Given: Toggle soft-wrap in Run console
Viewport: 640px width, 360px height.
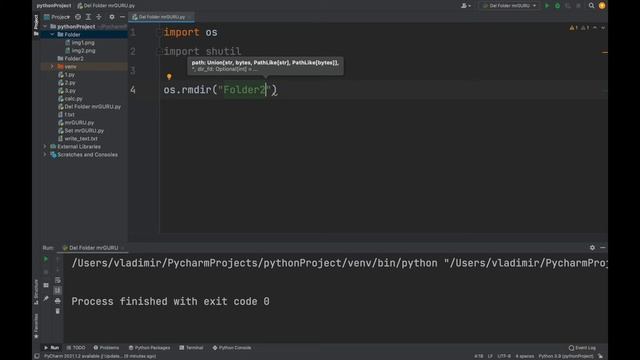Looking at the screenshot, I should pyautogui.click(x=58, y=280).
